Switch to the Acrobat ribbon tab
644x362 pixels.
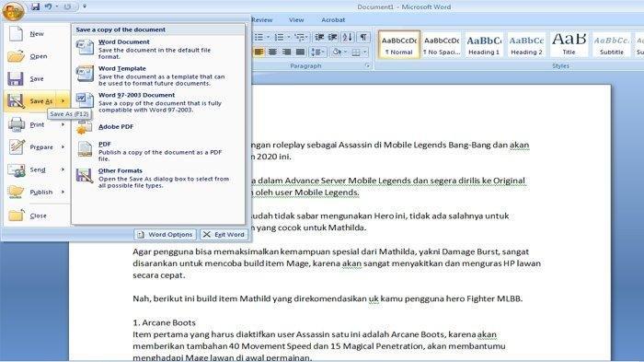pyautogui.click(x=333, y=19)
